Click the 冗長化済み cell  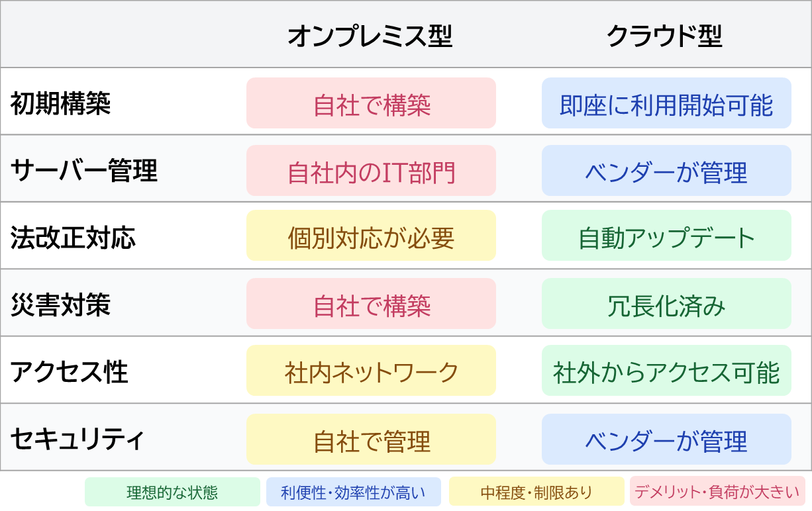pos(666,304)
